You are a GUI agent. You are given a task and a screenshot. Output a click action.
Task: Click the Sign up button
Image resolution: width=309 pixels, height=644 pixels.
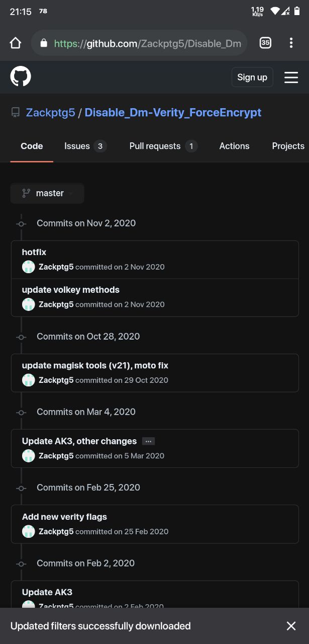252,77
